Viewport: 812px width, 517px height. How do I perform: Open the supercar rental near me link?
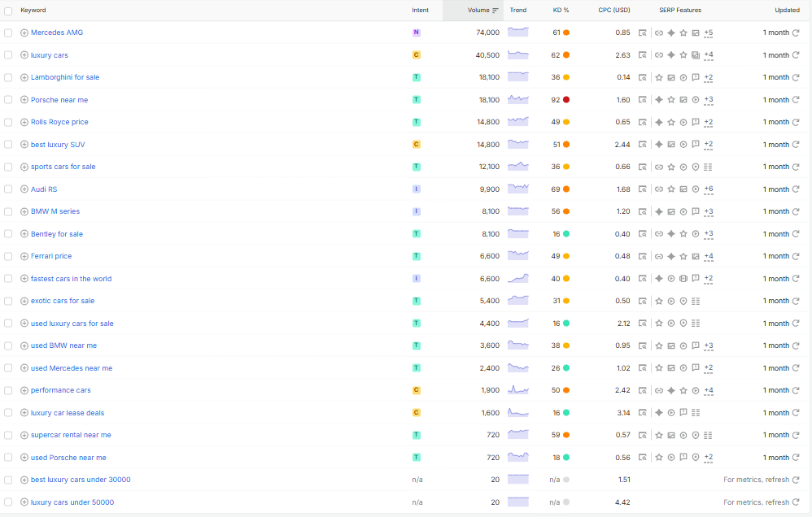coord(71,435)
